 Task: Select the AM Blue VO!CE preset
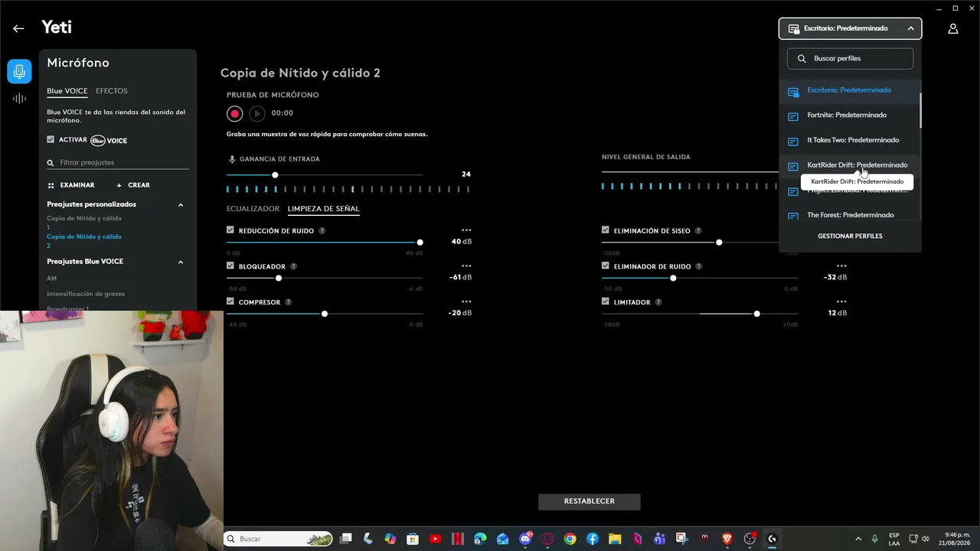pos(51,279)
